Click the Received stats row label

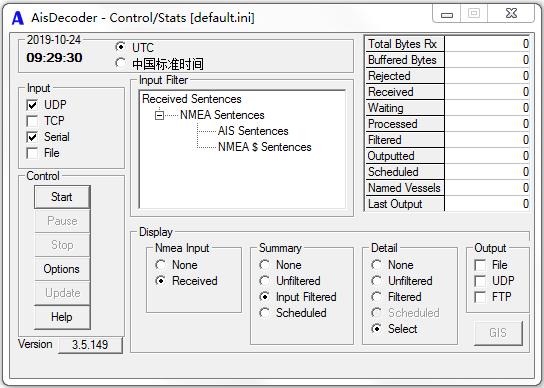pyautogui.click(x=405, y=92)
